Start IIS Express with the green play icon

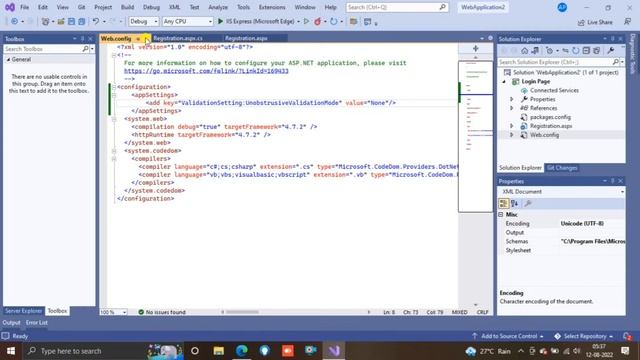(220, 21)
